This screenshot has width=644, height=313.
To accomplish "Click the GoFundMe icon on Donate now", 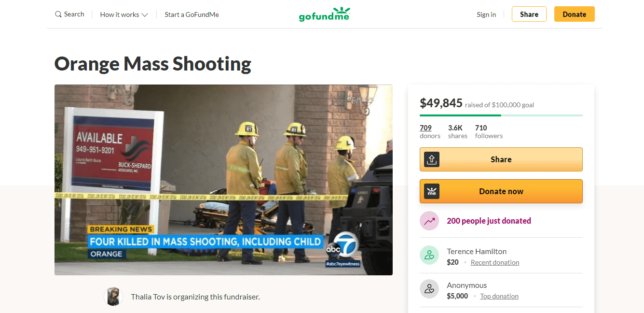I will [432, 191].
